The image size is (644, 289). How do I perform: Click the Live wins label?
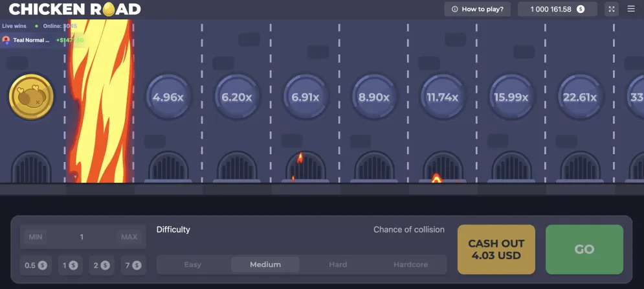tap(14, 26)
